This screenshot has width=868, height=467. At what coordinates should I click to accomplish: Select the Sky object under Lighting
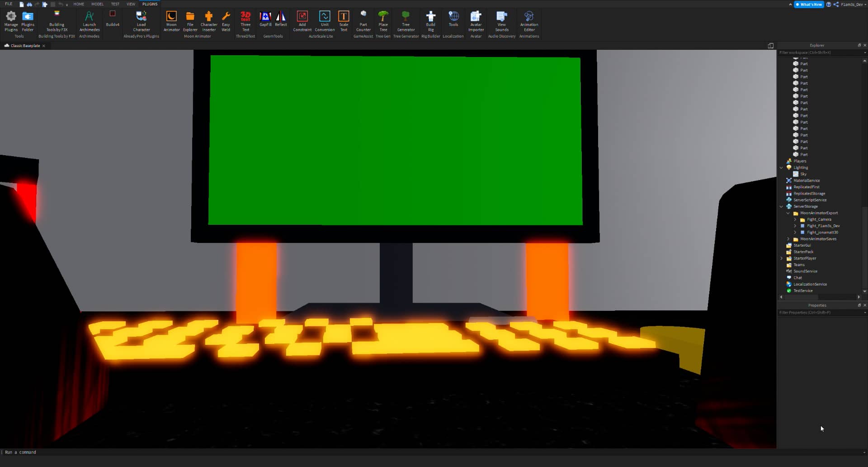803,174
